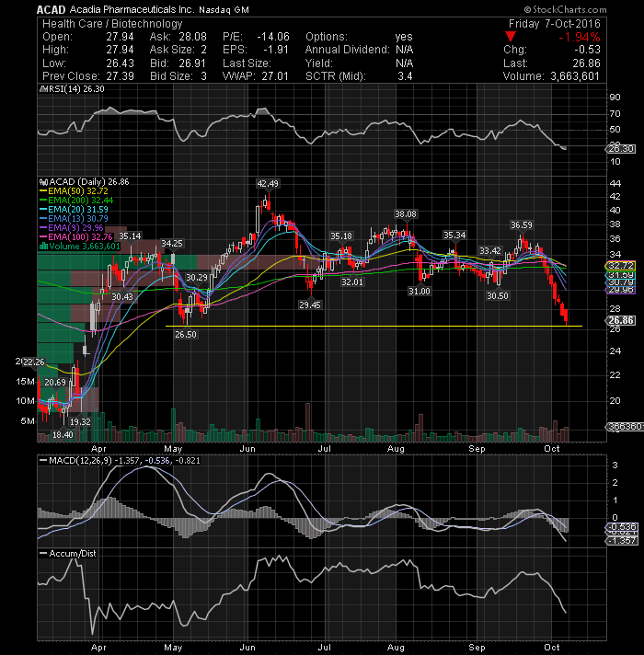Screen dimensions: 644x655
Task: Click the -1.94% percent change value
Action: [580, 37]
